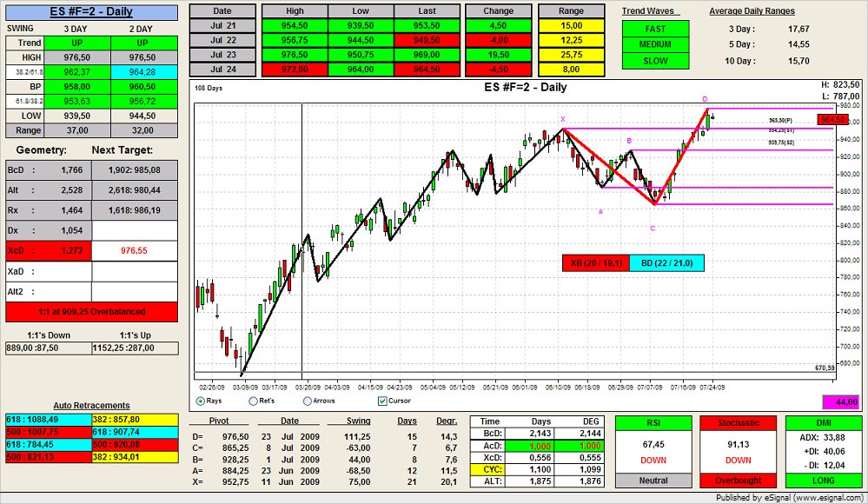Click the green DMI indicator header
The height and width of the screenshot is (504, 868).
click(x=822, y=423)
